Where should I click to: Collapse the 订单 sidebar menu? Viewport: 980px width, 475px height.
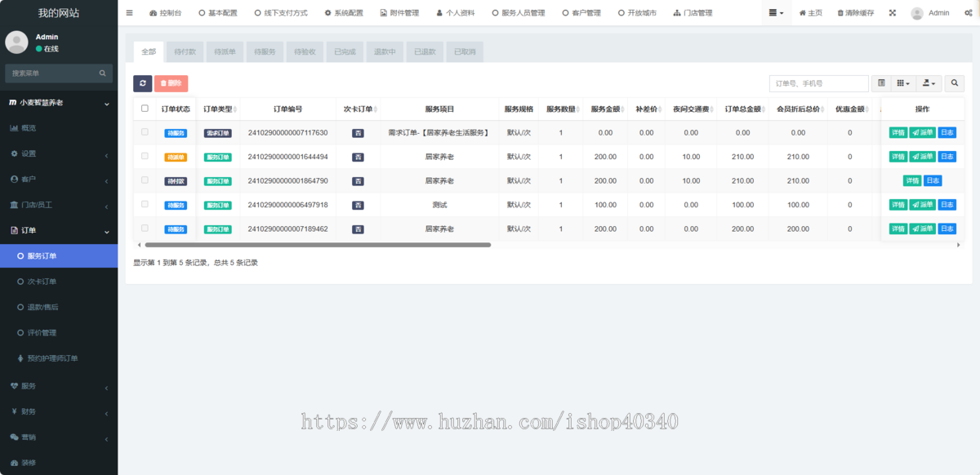[x=59, y=230]
